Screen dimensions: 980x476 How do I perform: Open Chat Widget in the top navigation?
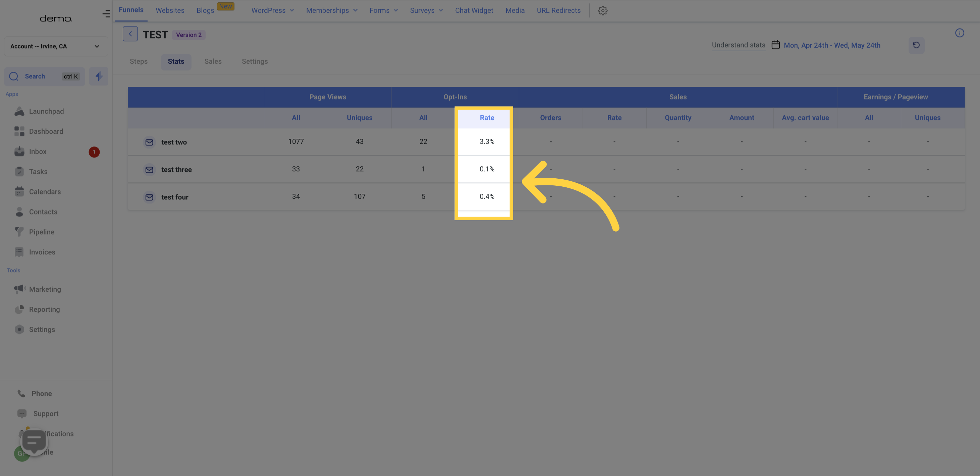point(474,11)
